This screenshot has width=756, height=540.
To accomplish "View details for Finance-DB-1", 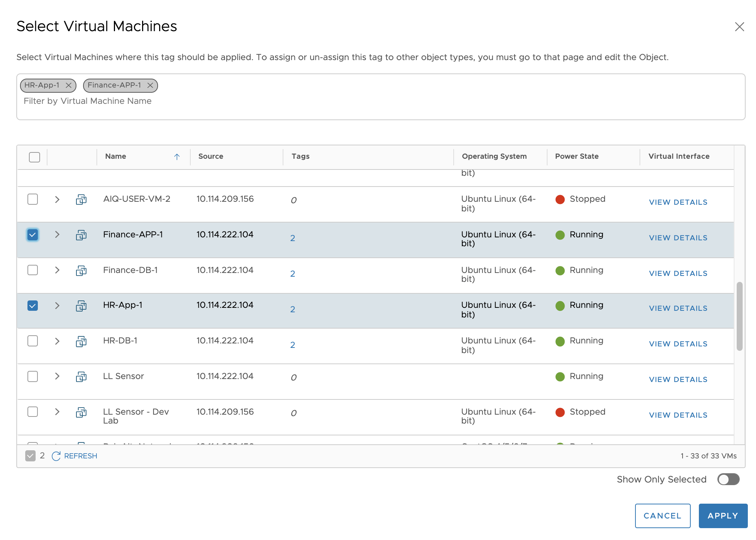I will pos(678,273).
